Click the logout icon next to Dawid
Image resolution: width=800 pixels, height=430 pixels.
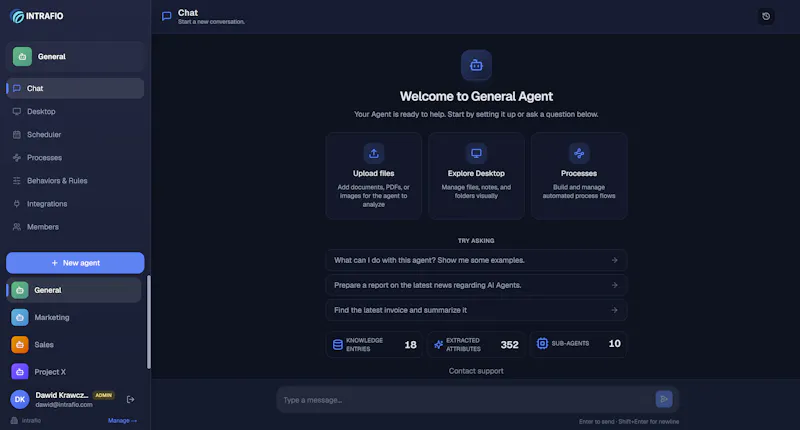click(131, 399)
